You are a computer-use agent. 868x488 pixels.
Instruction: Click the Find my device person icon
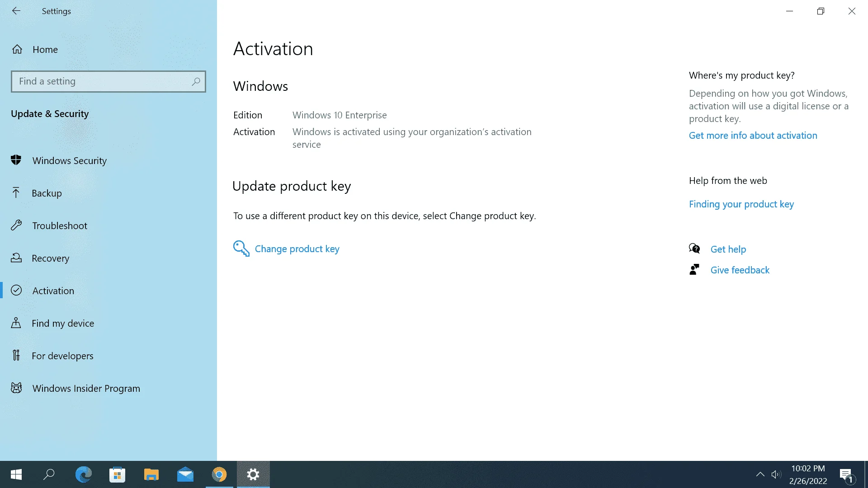coord(16,323)
